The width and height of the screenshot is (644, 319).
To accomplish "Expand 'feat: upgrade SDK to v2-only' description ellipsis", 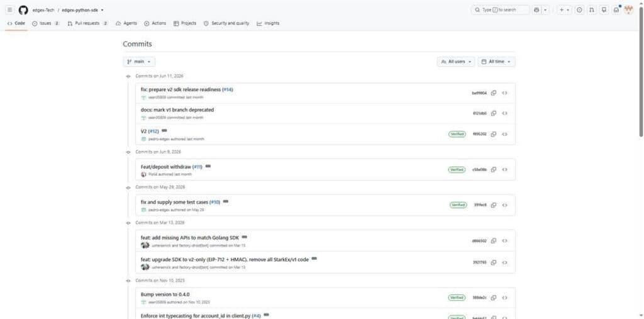I will (x=314, y=259).
